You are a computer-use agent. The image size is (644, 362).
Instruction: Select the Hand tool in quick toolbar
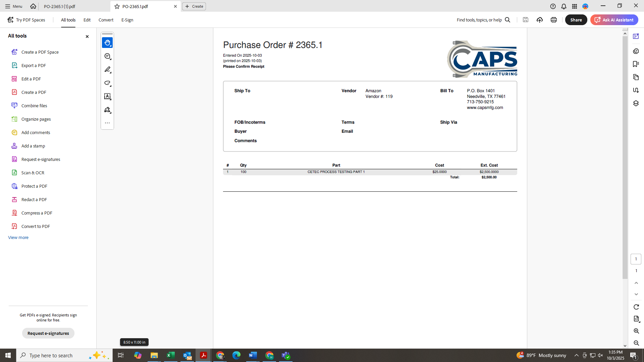[107, 43]
